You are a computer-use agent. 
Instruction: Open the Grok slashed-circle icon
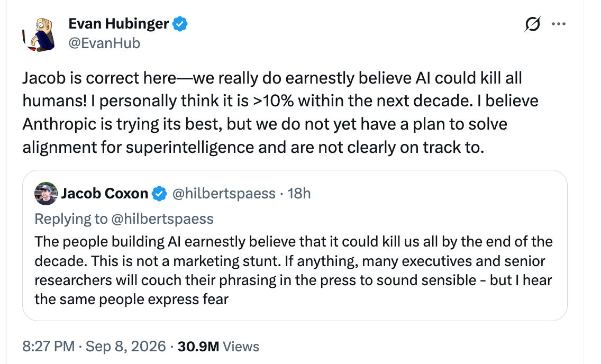tap(532, 24)
